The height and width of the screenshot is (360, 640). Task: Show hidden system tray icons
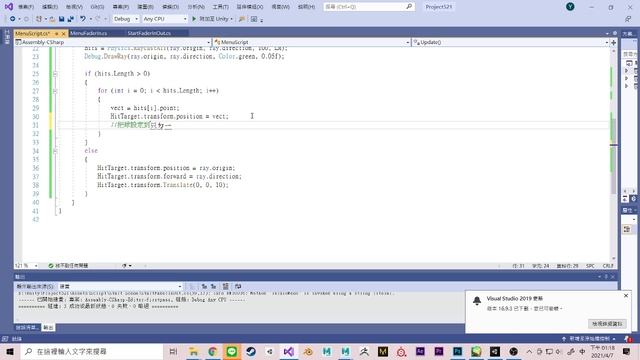click(529, 351)
